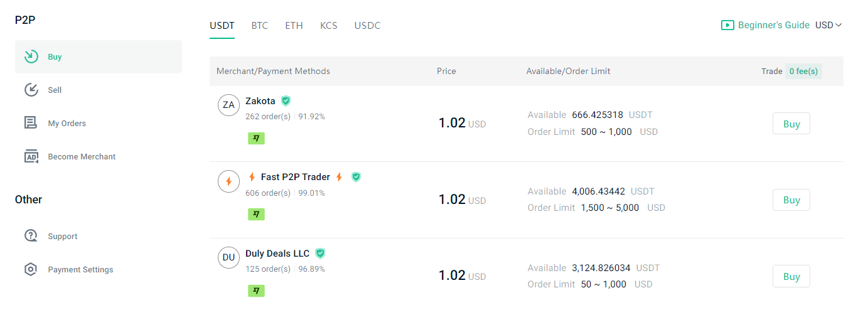Click Buy button for Duly Deals LLC
Viewport: 868px width, 310px height.
pyautogui.click(x=791, y=276)
